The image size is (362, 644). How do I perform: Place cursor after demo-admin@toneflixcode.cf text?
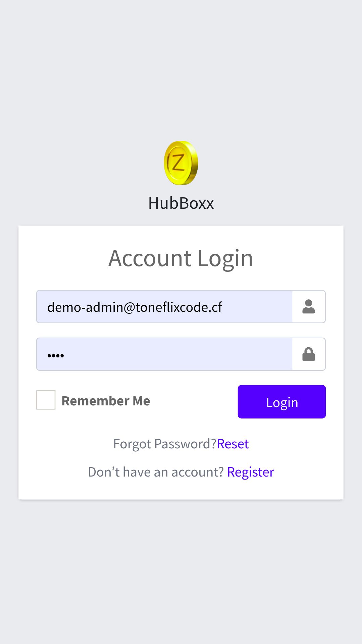pos(223,307)
